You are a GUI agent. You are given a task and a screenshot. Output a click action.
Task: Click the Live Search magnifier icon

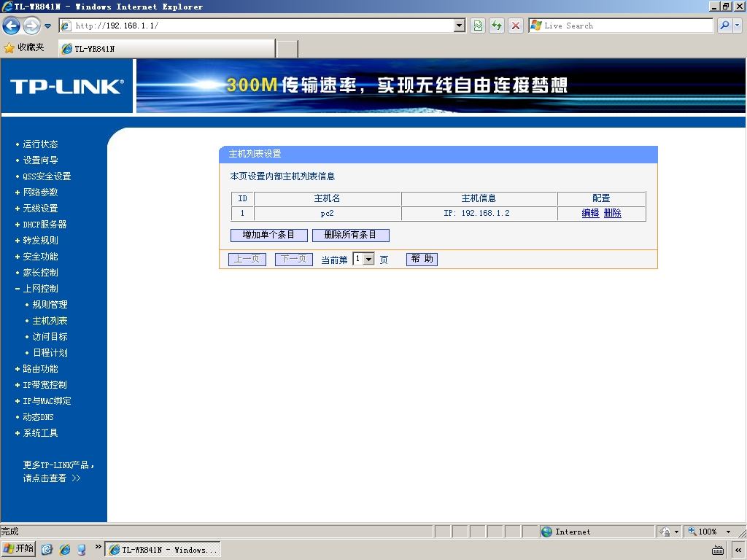coord(724,26)
